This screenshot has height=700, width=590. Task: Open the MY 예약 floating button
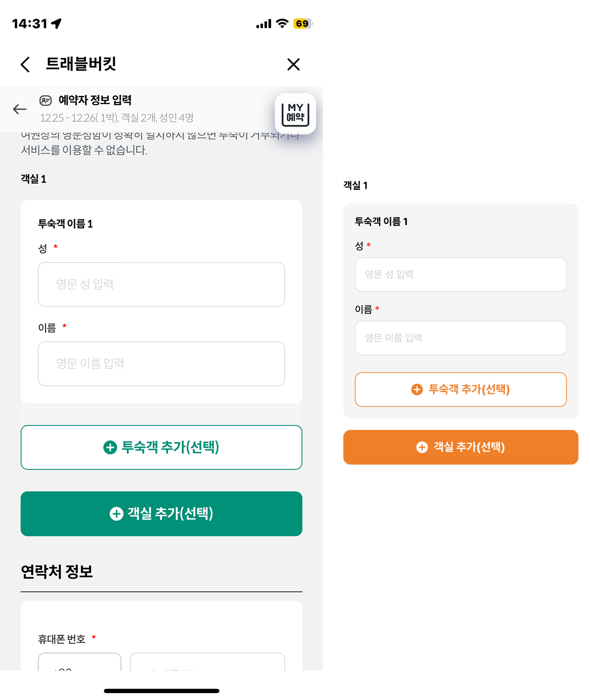[x=295, y=113]
